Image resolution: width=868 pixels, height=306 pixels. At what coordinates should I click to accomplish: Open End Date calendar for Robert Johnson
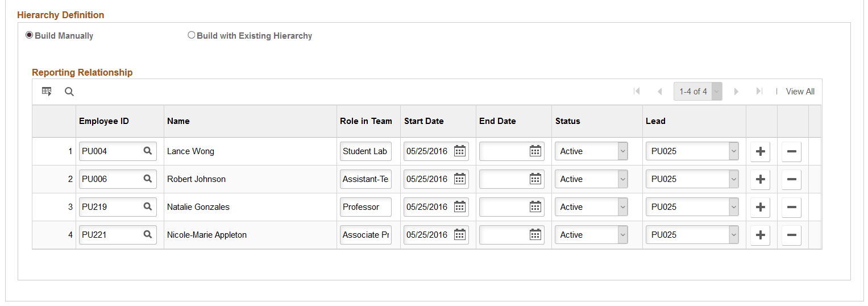535,179
